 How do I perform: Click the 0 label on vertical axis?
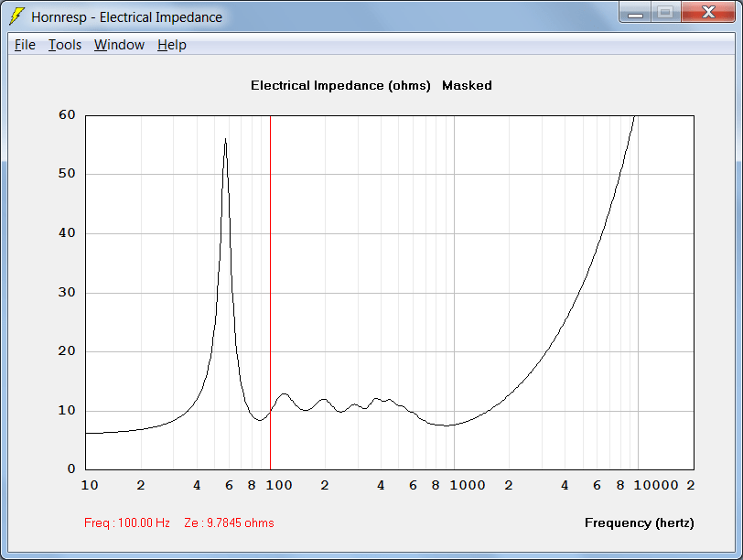pos(71,468)
